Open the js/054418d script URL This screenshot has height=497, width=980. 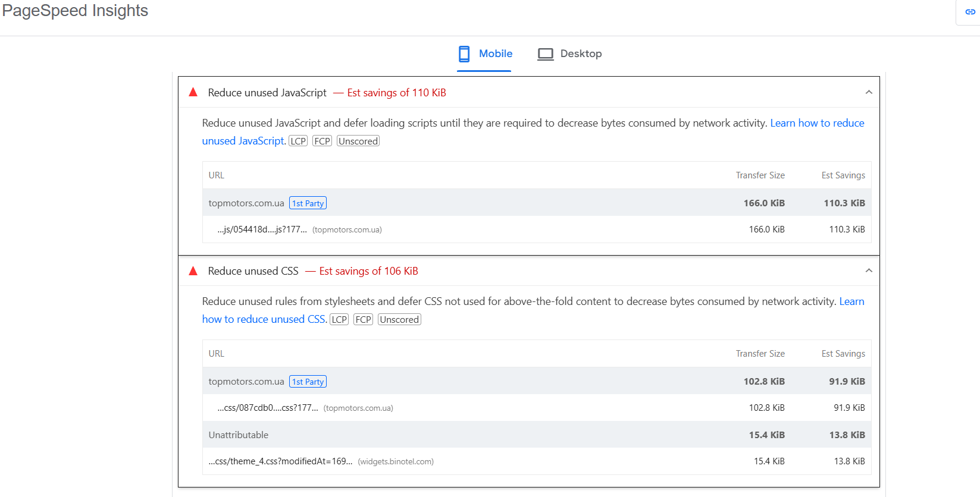point(262,229)
